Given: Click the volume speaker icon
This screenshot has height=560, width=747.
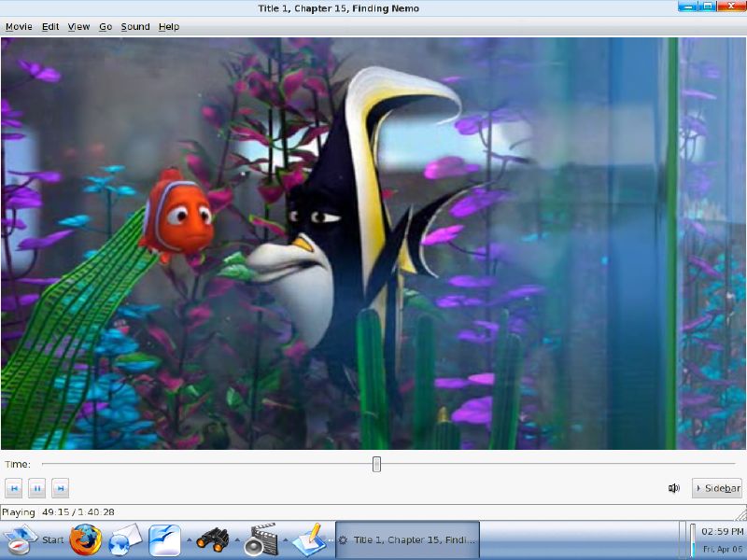Looking at the screenshot, I should (673, 488).
